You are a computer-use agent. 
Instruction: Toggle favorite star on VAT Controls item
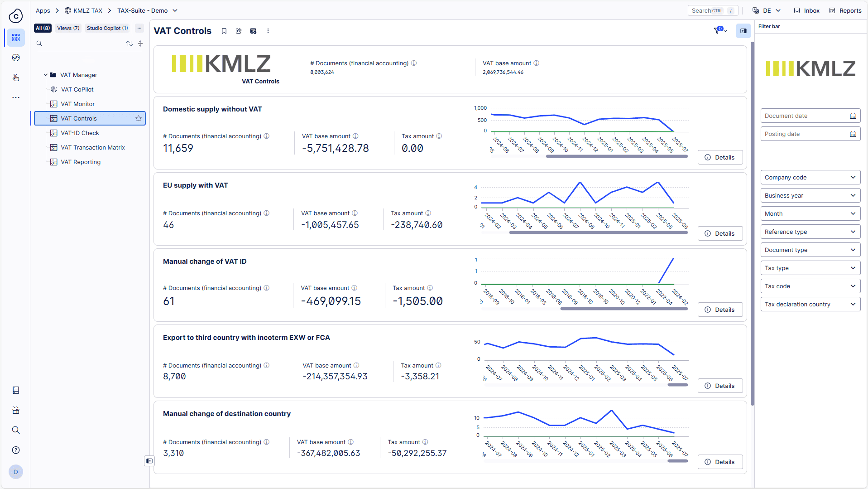click(139, 118)
